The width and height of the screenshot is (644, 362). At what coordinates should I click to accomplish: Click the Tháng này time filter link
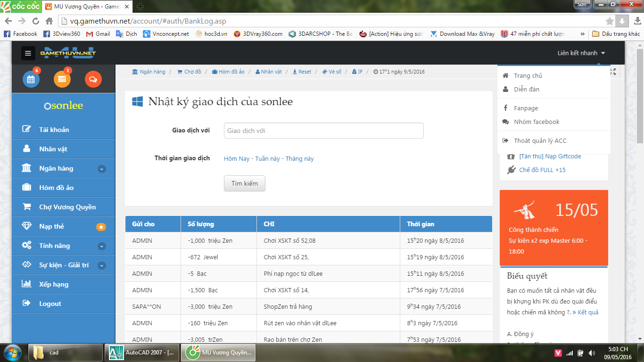(x=299, y=159)
